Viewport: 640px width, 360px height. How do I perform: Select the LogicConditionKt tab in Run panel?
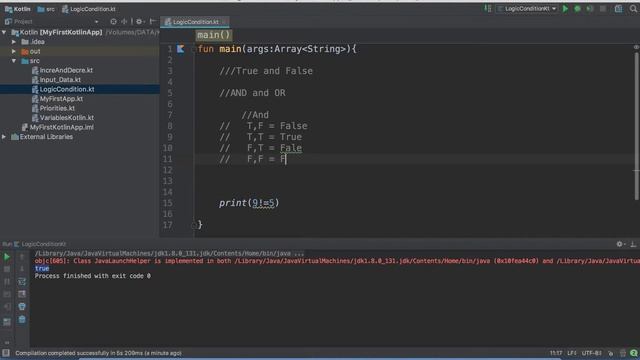click(x=40, y=244)
